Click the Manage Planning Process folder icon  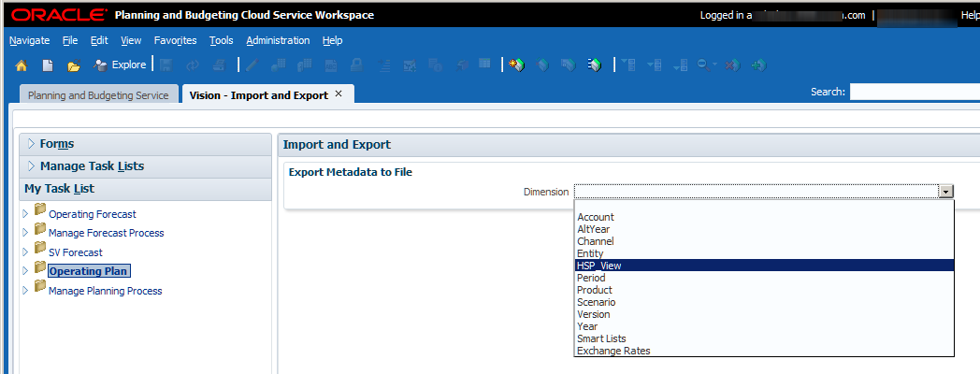coord(40,286)
